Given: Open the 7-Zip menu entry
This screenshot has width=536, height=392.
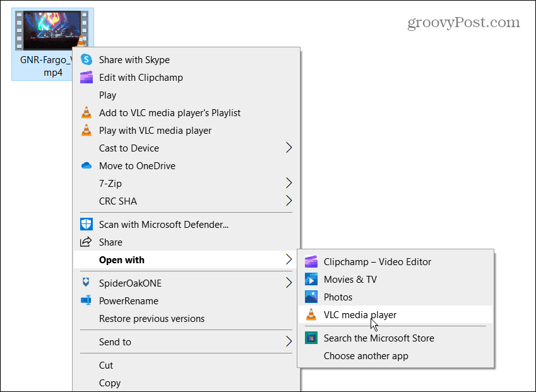Looking at the screenshot, I should [x=186, y=183].
